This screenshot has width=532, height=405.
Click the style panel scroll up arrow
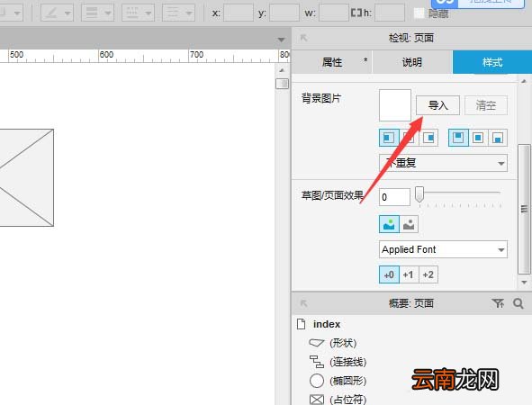[524, 81]
